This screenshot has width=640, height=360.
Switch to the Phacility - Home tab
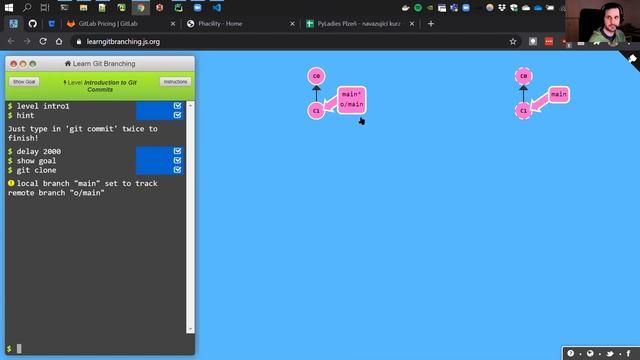click(241, 24)
